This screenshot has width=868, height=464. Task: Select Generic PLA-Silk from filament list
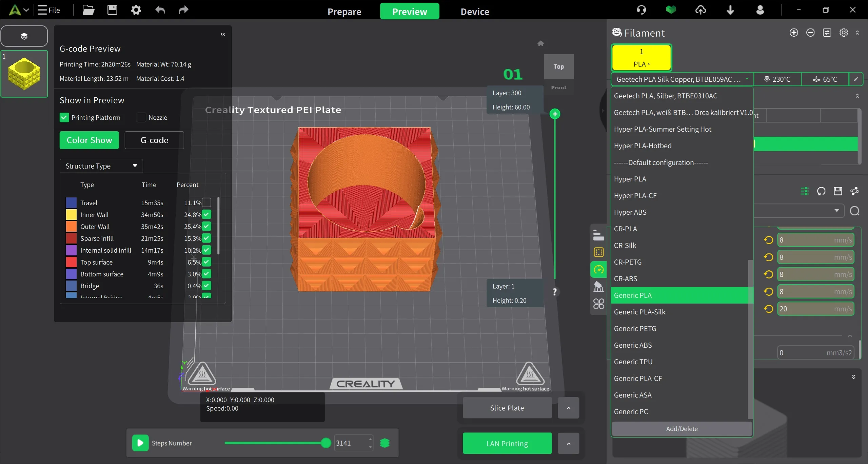coord(639,312)
